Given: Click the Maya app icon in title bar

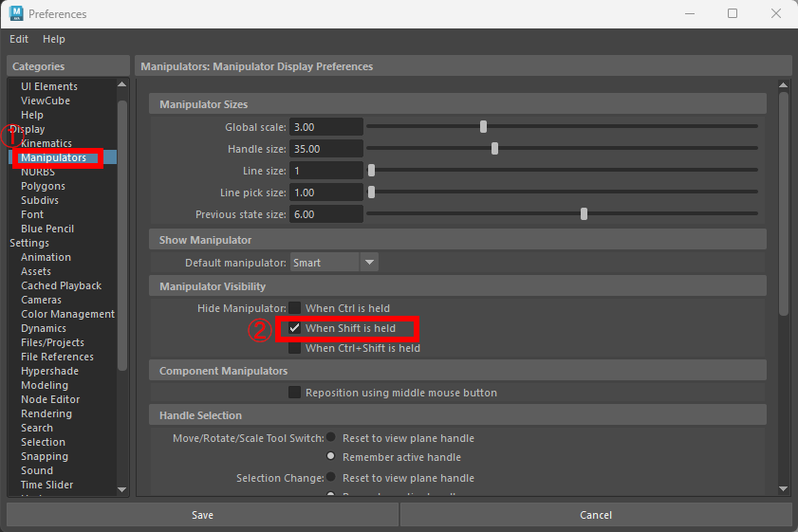Looking at the screenshot, I should click(15, 14).
